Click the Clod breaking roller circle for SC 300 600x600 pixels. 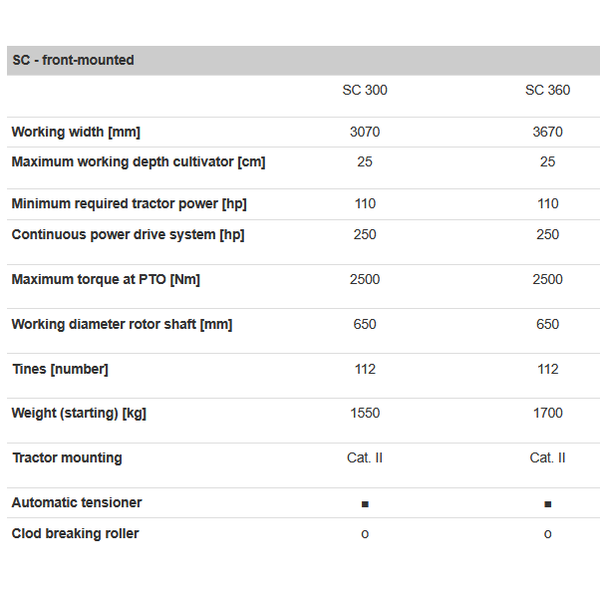pyautogui.click(x=364, y=534)
